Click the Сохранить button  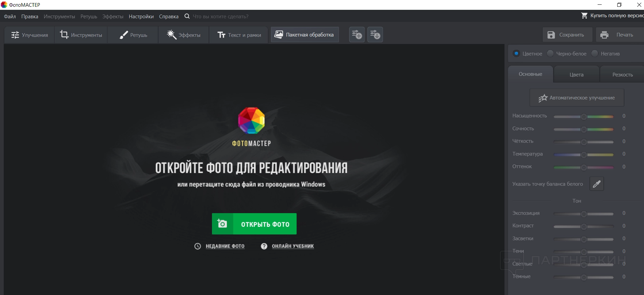point(567,35)
